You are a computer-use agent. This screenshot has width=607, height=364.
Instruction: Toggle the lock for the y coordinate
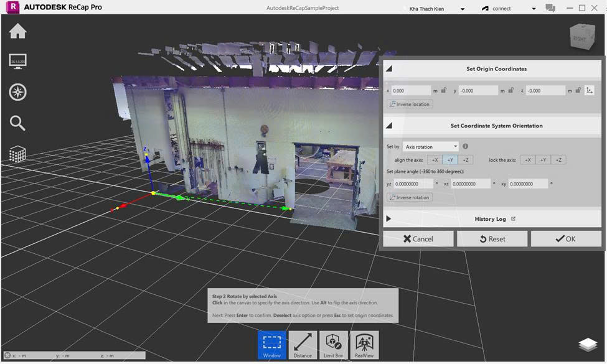pyautogui.click(x=511, y=90)
